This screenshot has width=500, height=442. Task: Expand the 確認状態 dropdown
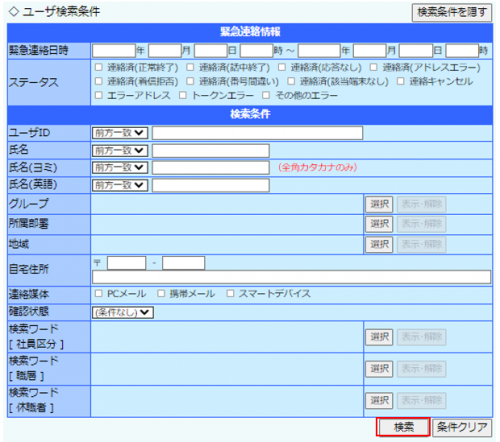(123, 312)
